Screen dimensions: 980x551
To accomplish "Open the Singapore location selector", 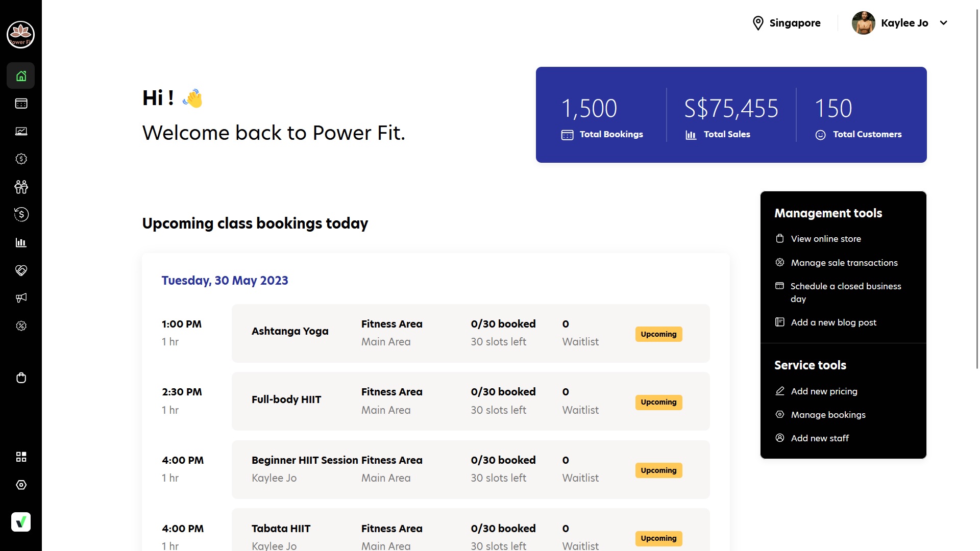I will [x=787, y=23].
